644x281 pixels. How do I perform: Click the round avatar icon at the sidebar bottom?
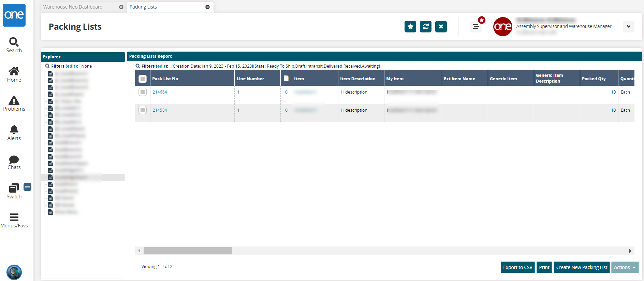pyautogui.click(x=14, y=272)
